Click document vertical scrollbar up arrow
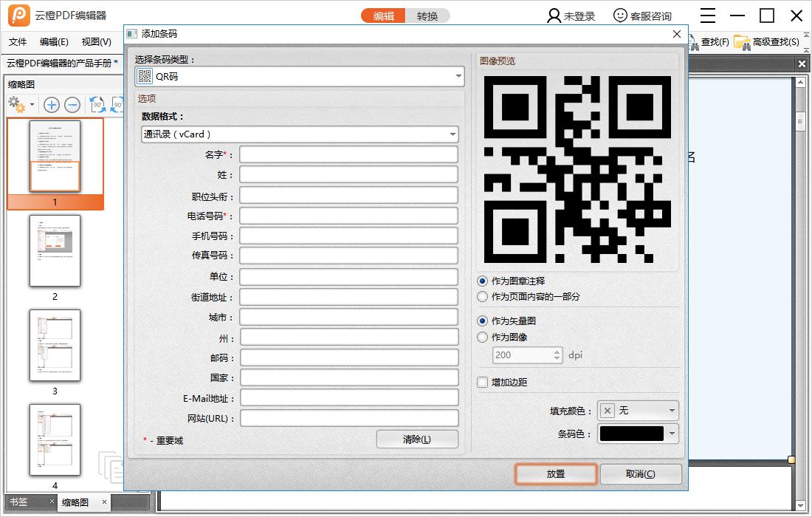 click(801, 83)
